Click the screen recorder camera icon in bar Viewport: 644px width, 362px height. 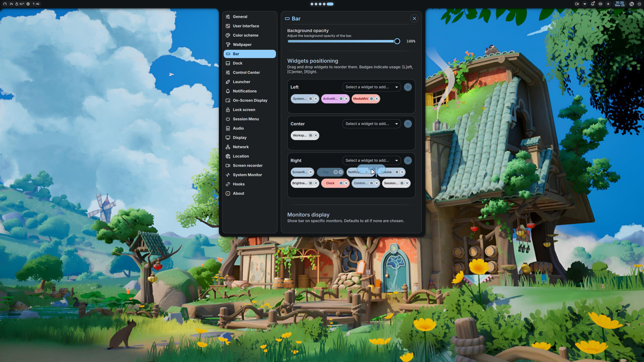pyautogui.click(x=577, y=4)
